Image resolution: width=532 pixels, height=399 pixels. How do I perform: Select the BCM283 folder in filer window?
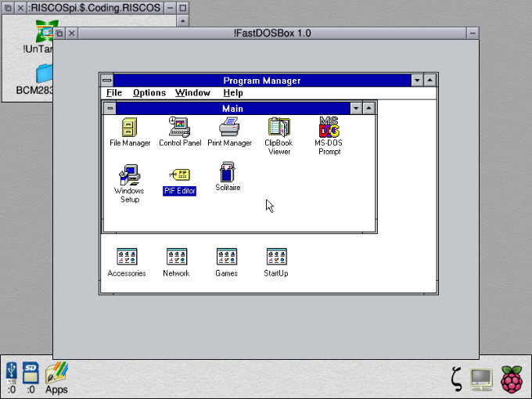(x=34, y=80)
